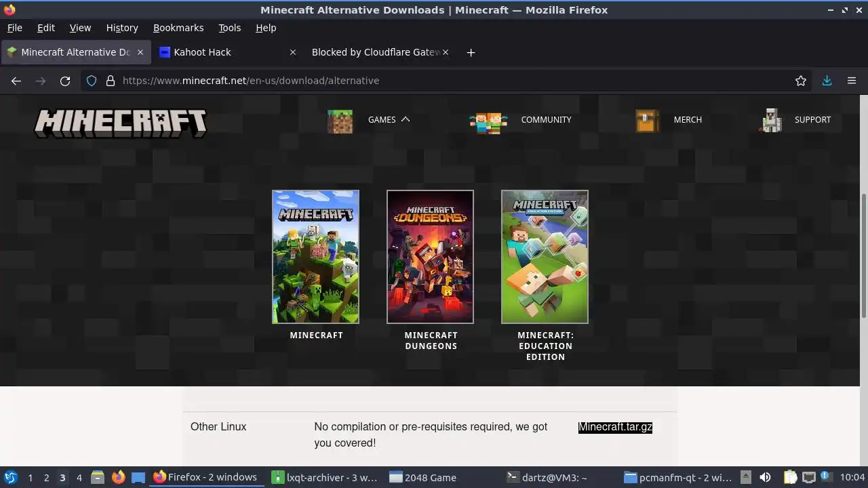This screenshot has width=868, height=488.
Task: Open the volume speaker tray icon
Action: [765, 477]
